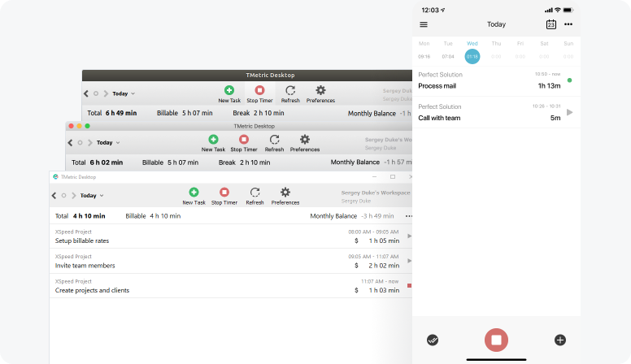Select Sun in mobile week strip
The width and height of the screenshot is (631, 364).
coord(568,50)
